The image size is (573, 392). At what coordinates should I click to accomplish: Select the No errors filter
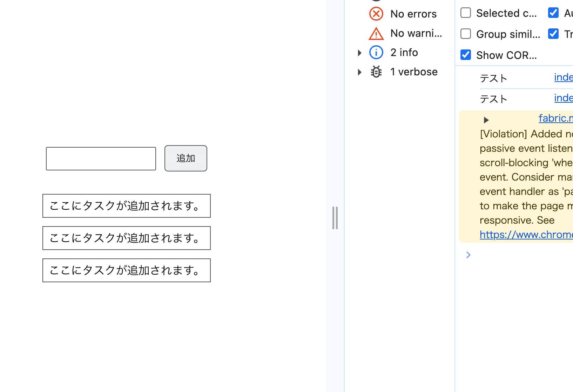point(413,14)
